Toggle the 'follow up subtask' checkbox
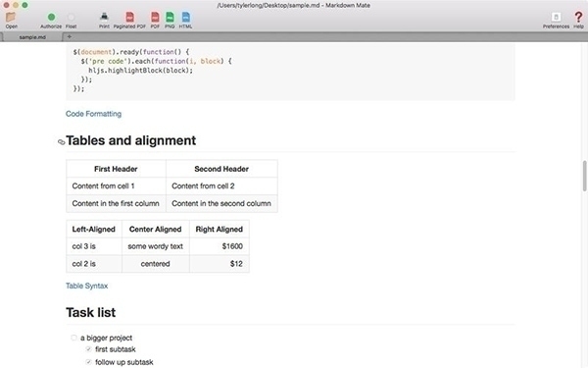 pyautogui.click(x=88, y=362)
